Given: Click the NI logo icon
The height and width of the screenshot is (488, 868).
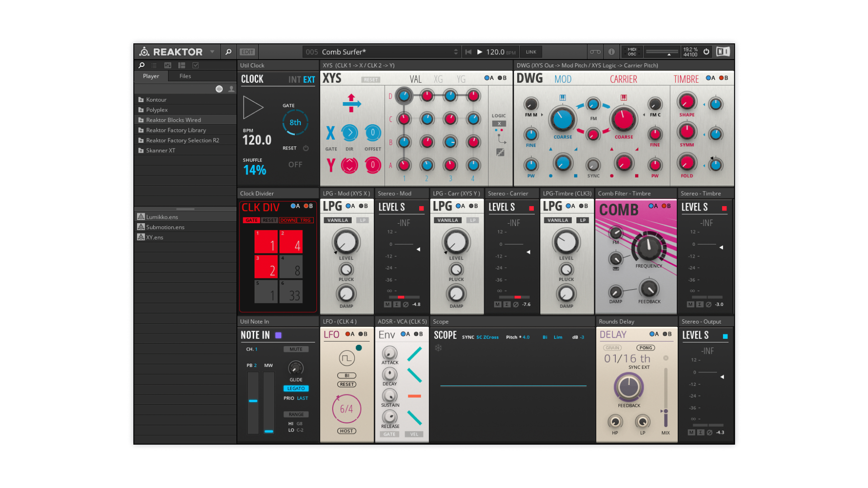Looking at the screenshot, I should tap(723, 52).
